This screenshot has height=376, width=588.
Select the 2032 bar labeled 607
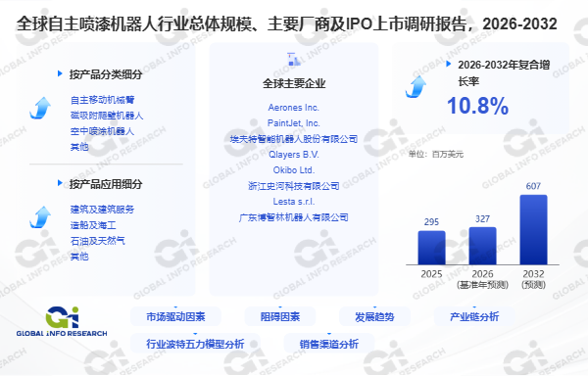(x=534, y=230)
